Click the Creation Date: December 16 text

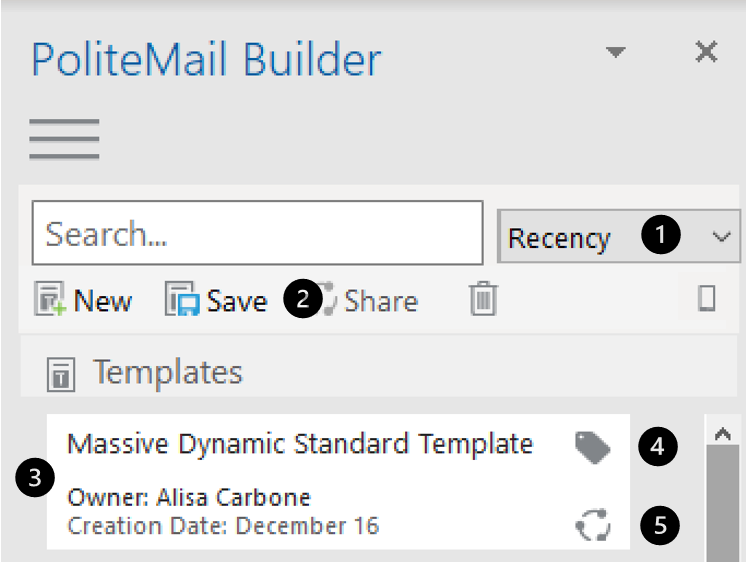click(x=223, y=525)
